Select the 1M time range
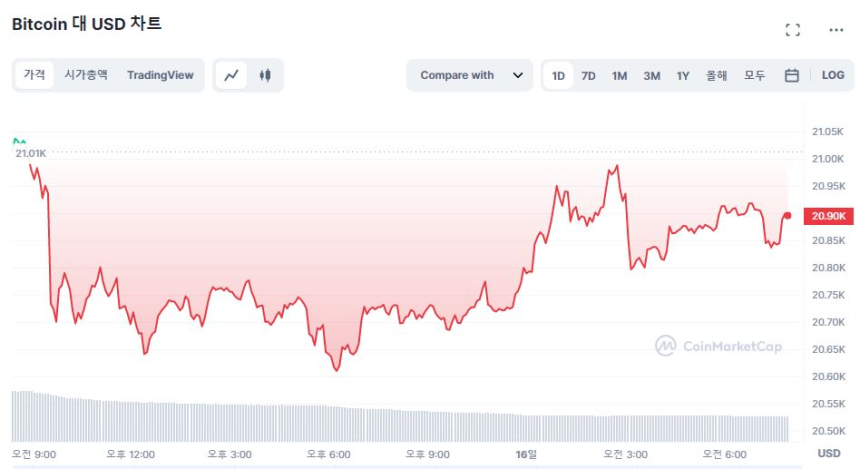 coord(620,75)
